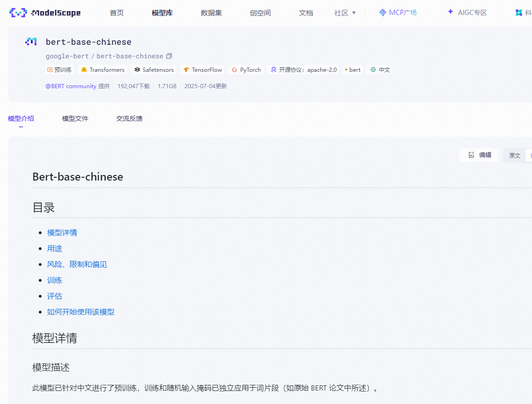Click the apache-2.0 license tag
This screenshot has width=532, height=404.
point(303,70)
